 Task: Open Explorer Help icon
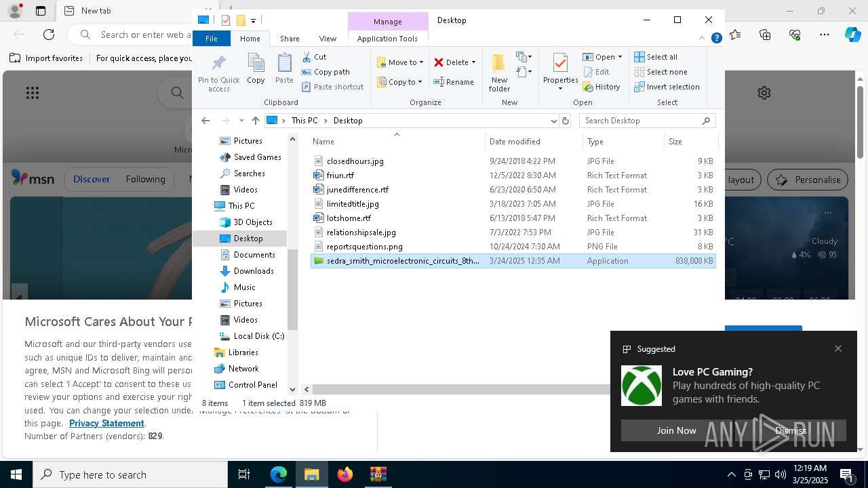pos(716,39)
